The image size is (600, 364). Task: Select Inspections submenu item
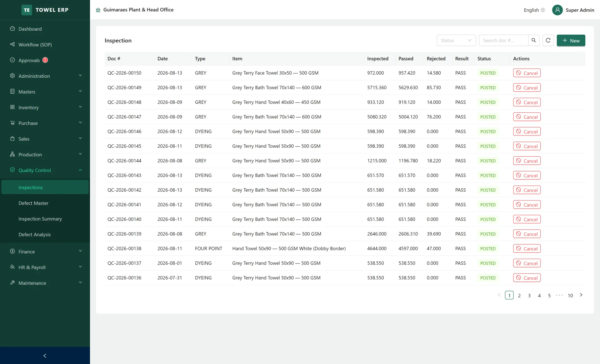(x=45, y=187)
